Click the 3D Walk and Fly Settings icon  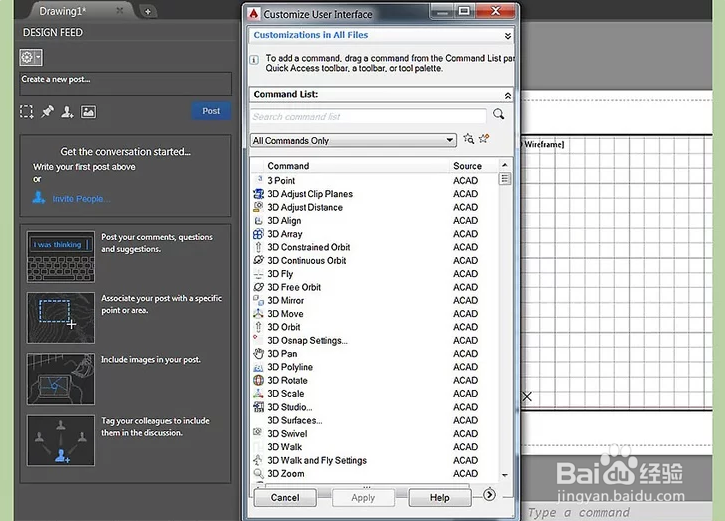click(x=258, y=460)
